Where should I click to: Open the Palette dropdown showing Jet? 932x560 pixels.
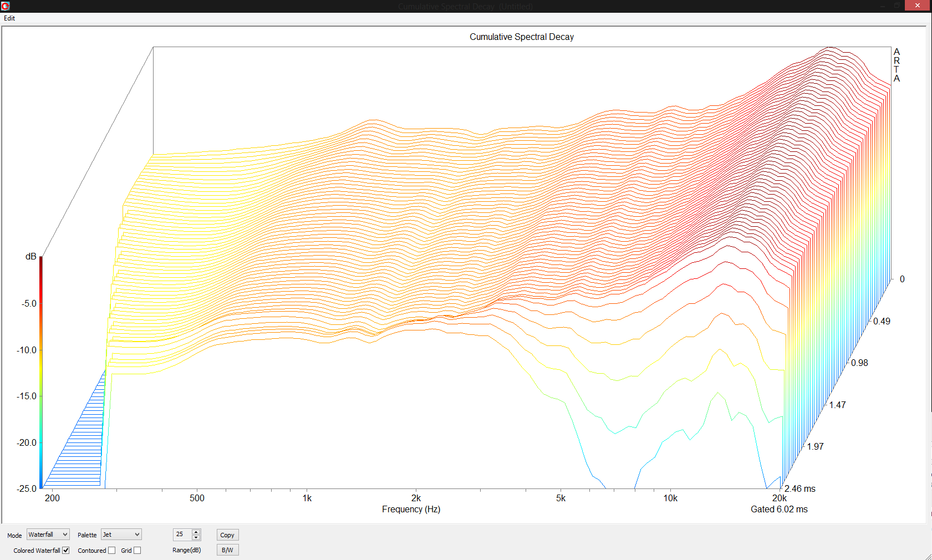click(x=121, y=534)
